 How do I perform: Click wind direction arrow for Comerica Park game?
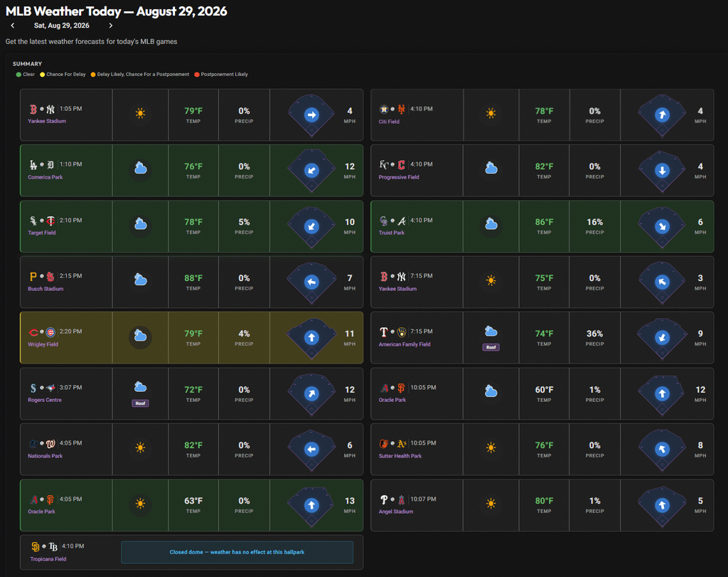coord(311,171)
